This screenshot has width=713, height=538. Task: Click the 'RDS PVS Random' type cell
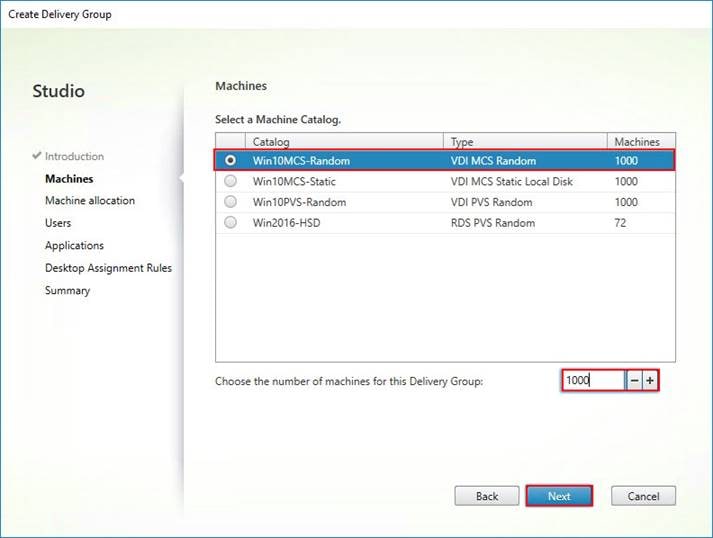click(493, 223)
